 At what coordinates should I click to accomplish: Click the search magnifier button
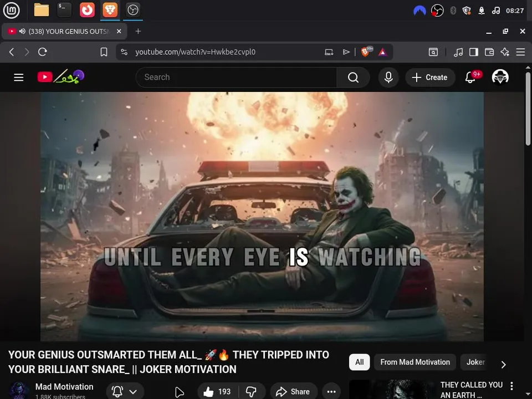click(x=353, y=78)
